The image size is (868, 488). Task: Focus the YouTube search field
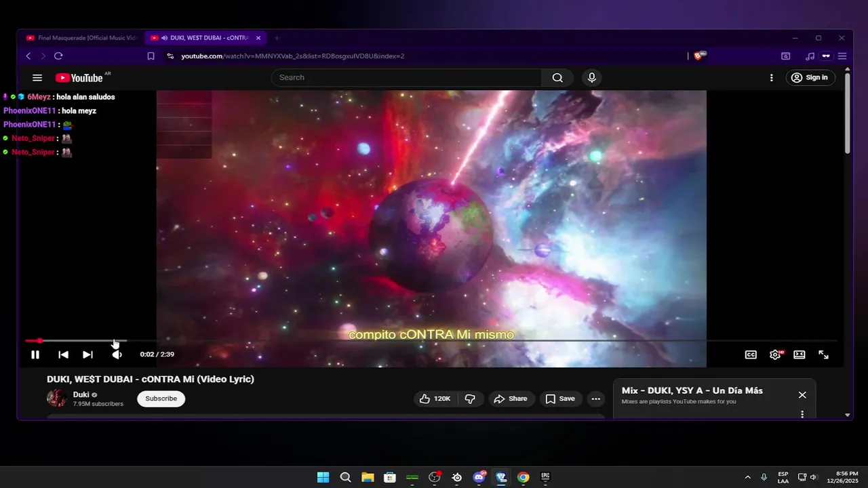tap(407, 77)
